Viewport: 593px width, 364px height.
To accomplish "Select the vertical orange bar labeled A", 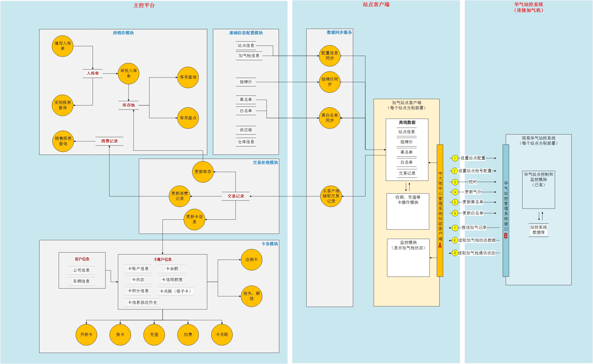I will 440,210.
